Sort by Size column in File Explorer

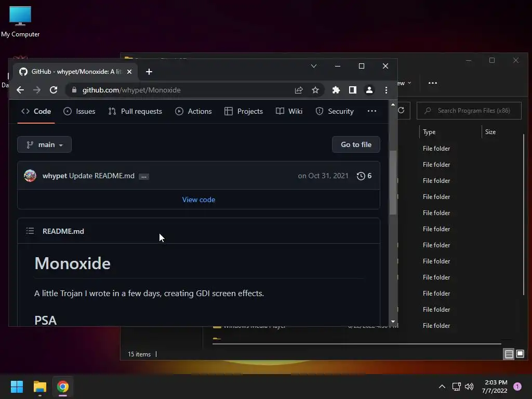coord(490,132)
